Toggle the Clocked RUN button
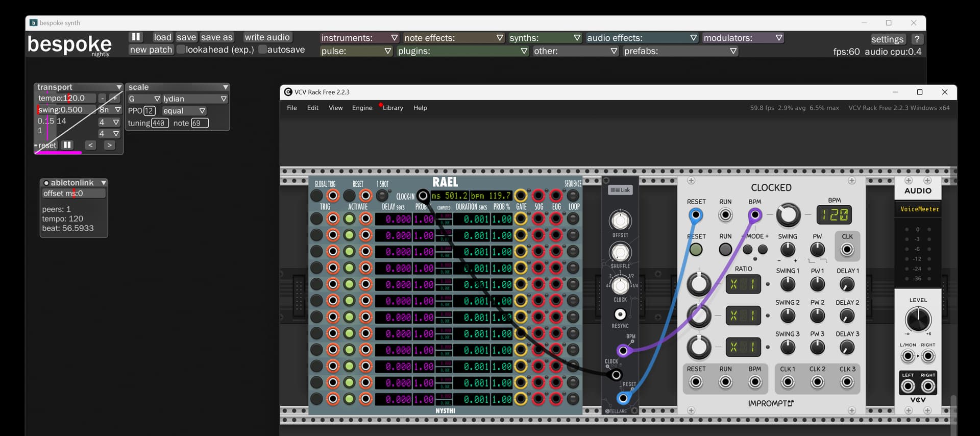This screenshot has height=436, width=980. click(x=725, y=250)
